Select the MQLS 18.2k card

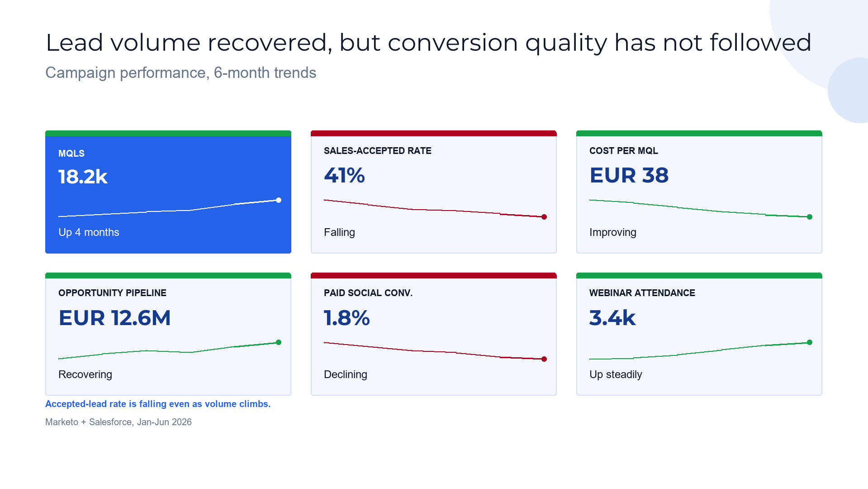pyautogui.click(x=168, y=192)
